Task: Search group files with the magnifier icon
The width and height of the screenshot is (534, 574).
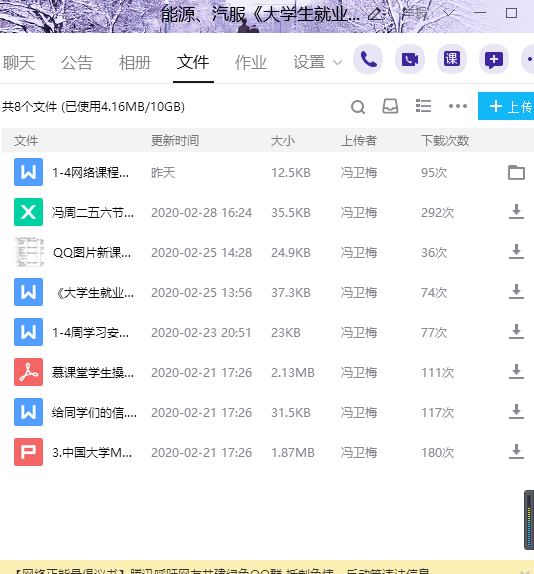Action: 358,107
